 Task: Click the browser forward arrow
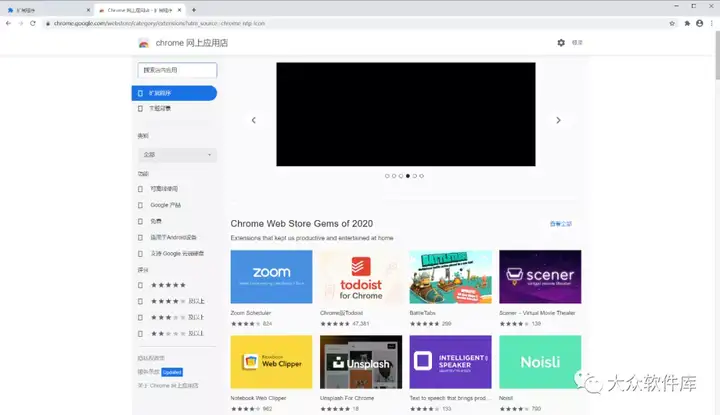coord(21,23)
